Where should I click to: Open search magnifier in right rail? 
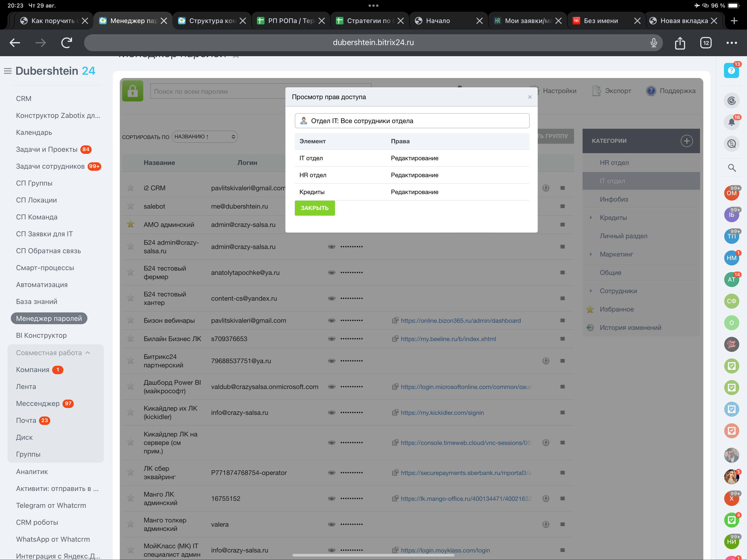[x=731, y=168]
